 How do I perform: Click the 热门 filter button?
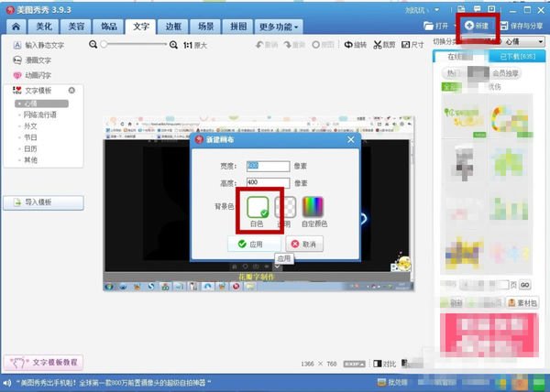453,73
